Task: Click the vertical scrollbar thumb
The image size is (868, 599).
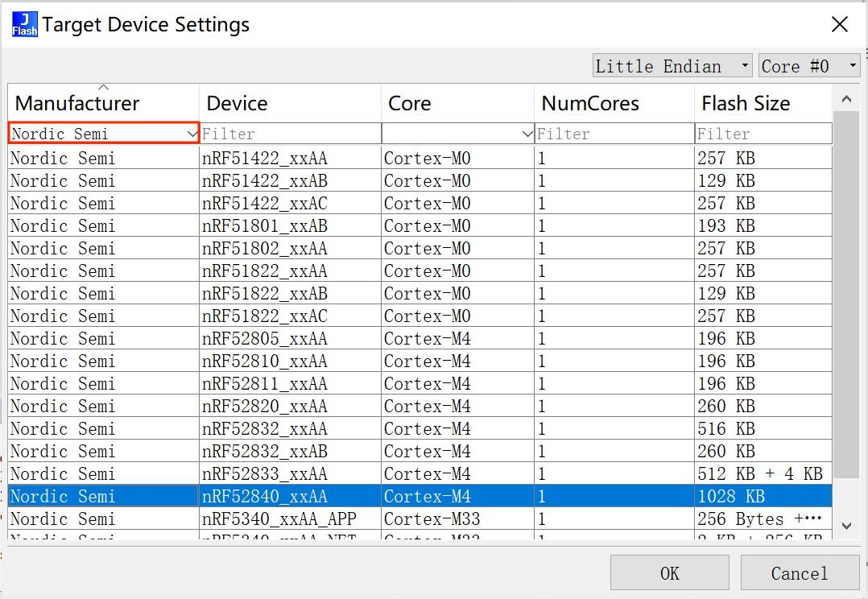Action: (x=845, y=293)
